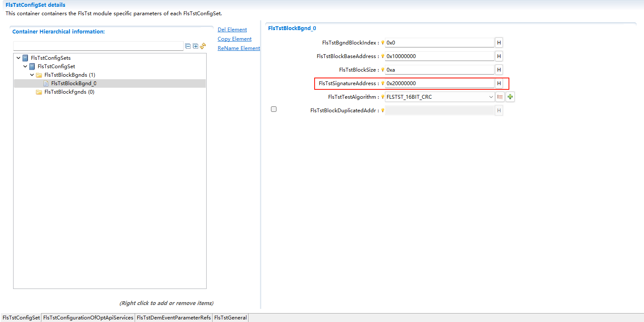Screen dimensions: 644x322
Task: Click H button beside FlsTstSignatureAddress
Action: tap(499, 83)
